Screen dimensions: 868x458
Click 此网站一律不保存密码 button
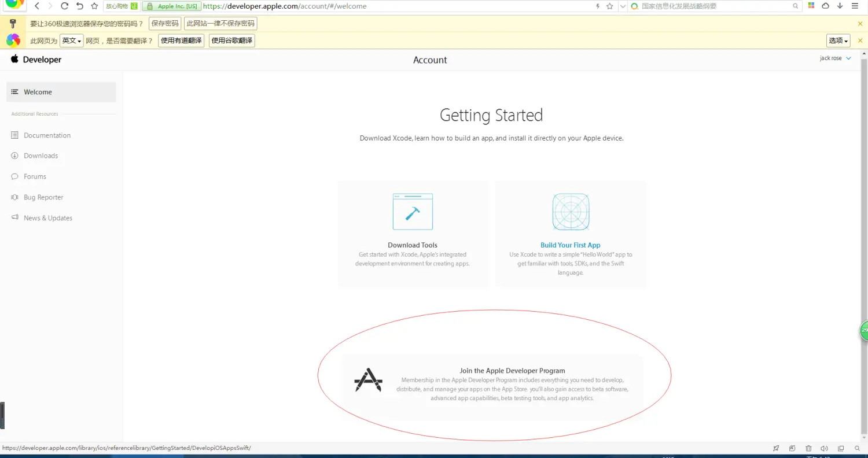(x=220, y=24)
